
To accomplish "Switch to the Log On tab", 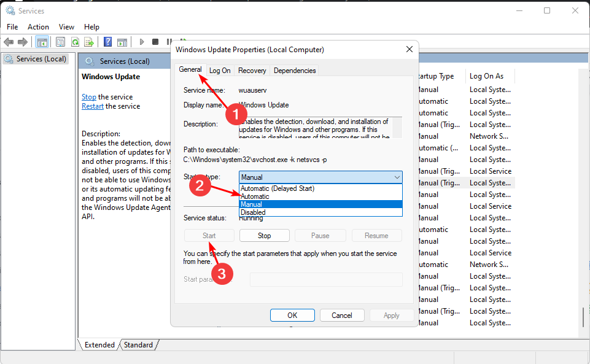I will (219, 70).
